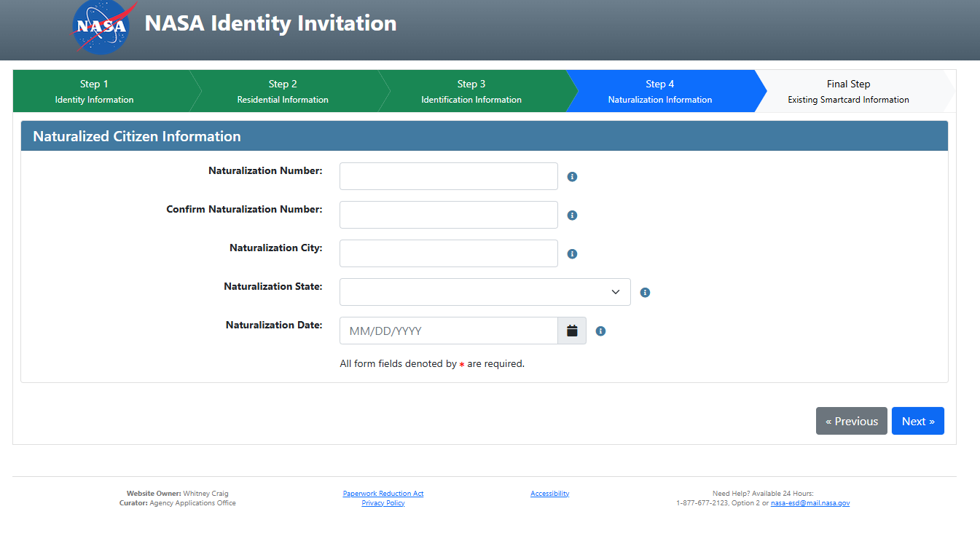Click the required fields notice text
Image resolution: width=980 pixels, height=533 pixels.
coord(432,363)
